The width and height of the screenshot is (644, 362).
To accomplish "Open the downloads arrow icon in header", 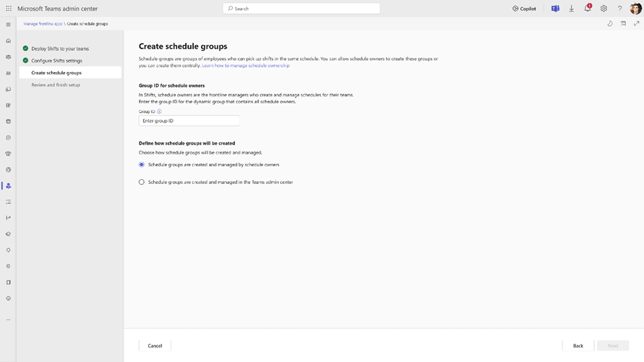I will (x=571, y=8).
